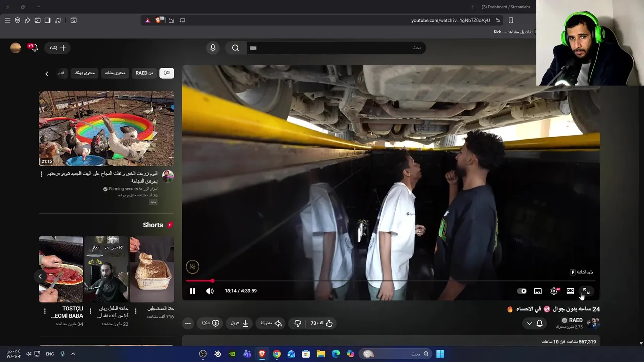Send thanks (شكرًا) to creator

pos(211,323)
